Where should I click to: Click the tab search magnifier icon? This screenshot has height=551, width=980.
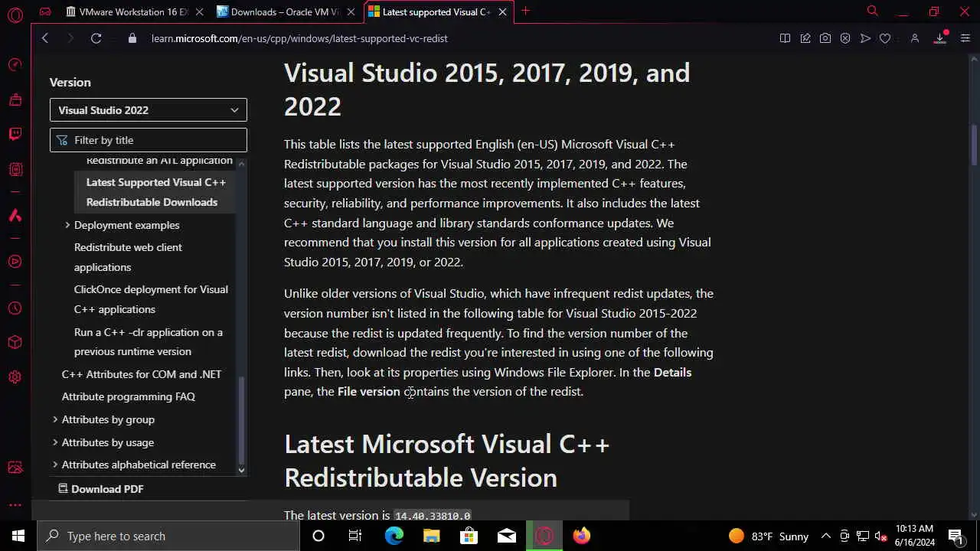click(x=872, y=11)
